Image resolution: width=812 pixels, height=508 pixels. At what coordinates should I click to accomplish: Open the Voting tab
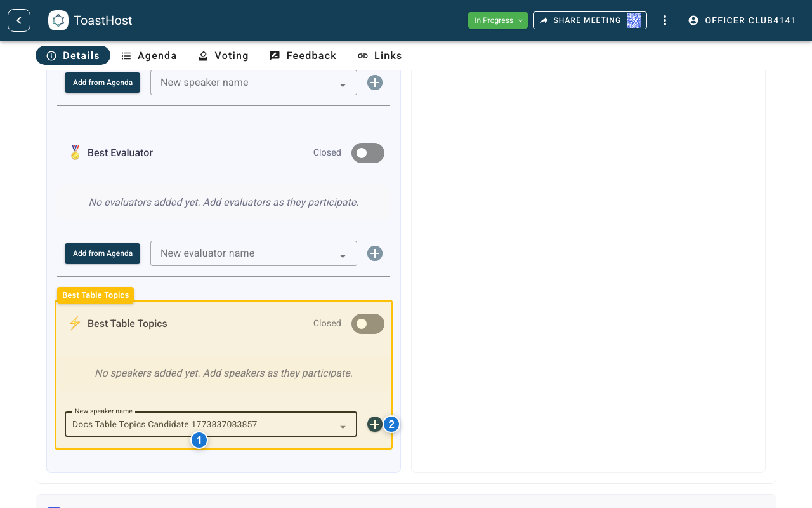pyautogui.click(x=223, y=55)
